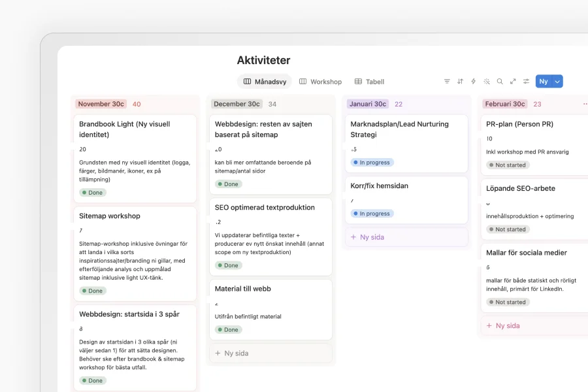588x392 pixels.
Task: Click 'innehållsproduktion + optimering' description
Action: pos(530,216)
